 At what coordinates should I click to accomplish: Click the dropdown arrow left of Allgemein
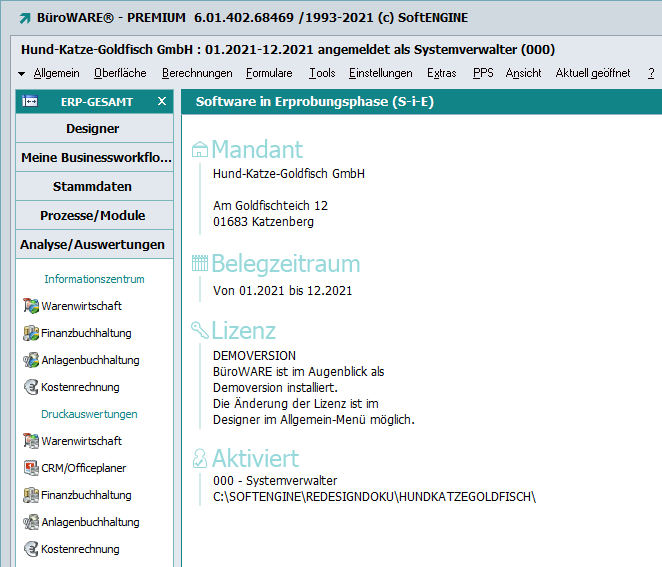pyautogui.click(x=22, y=74)
